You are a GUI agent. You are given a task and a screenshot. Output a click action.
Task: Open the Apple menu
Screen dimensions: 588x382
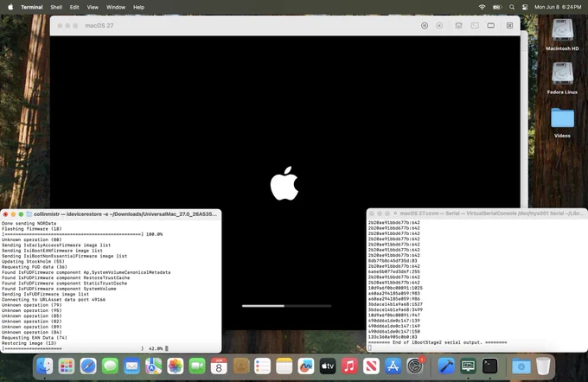10,7
